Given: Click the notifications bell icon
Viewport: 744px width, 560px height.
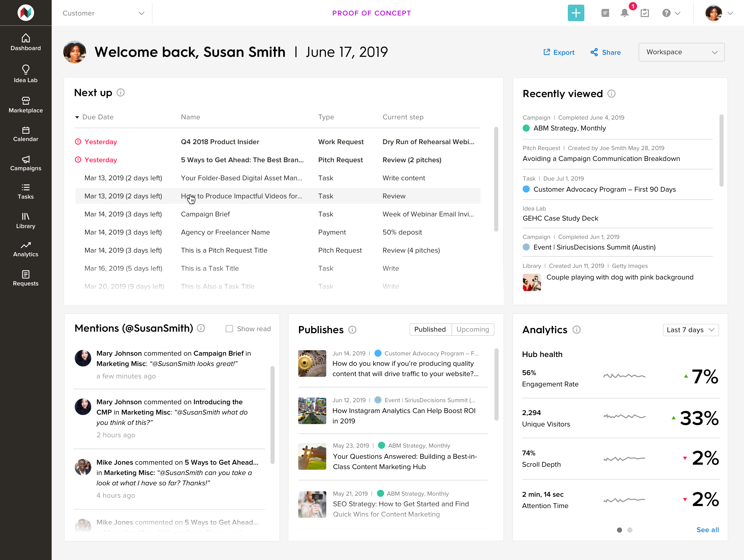Looking at the screenshot, I should coord(624,13).
